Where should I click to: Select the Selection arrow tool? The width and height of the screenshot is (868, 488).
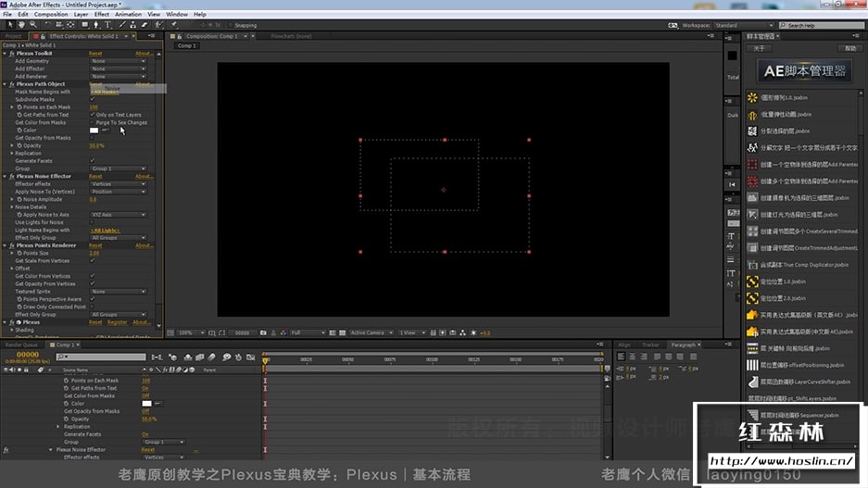pos(9,25)
